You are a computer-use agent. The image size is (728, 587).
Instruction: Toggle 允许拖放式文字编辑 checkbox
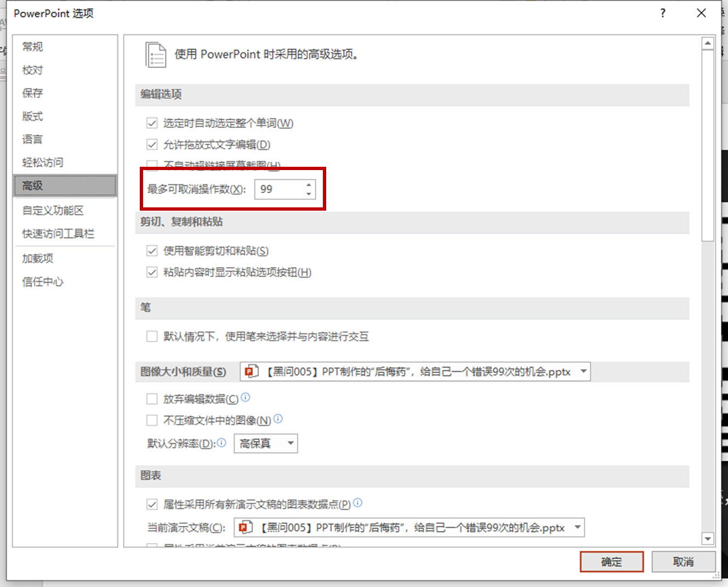pyautogui.click(x=152, y=145)
